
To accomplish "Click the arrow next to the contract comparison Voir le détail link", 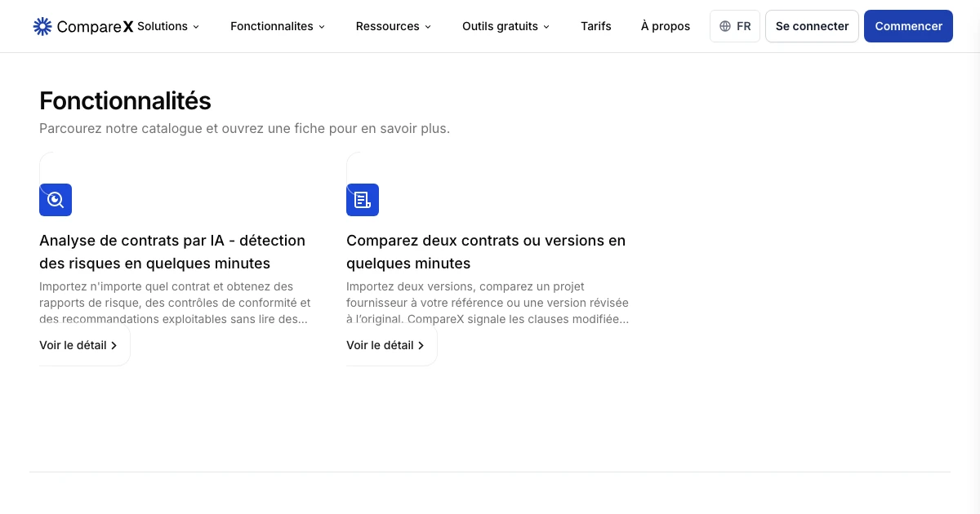I will click(x=421, y=345).
